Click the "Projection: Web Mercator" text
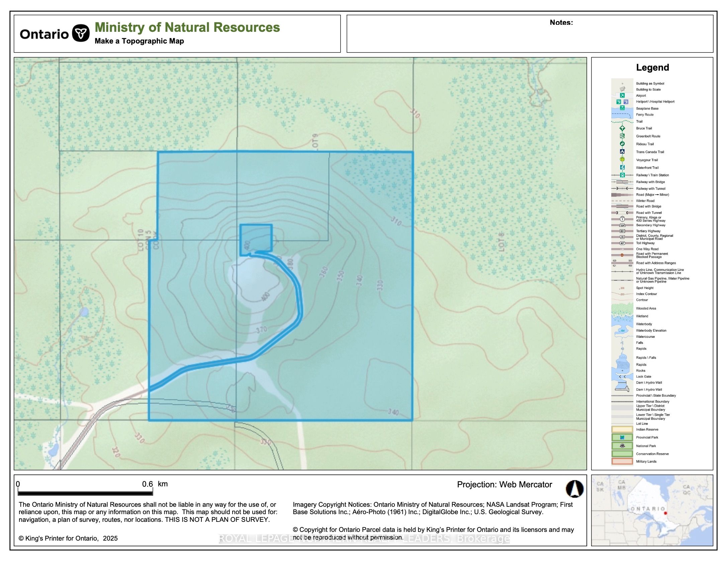The width and height of the screenshot is (728, 561). point(505,485)
